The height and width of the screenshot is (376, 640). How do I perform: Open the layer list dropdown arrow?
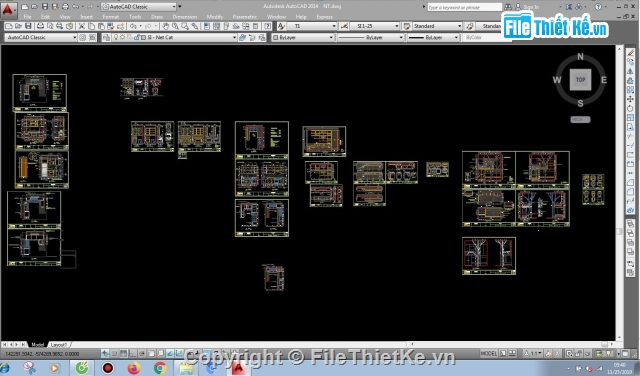[x=234, y=37]
